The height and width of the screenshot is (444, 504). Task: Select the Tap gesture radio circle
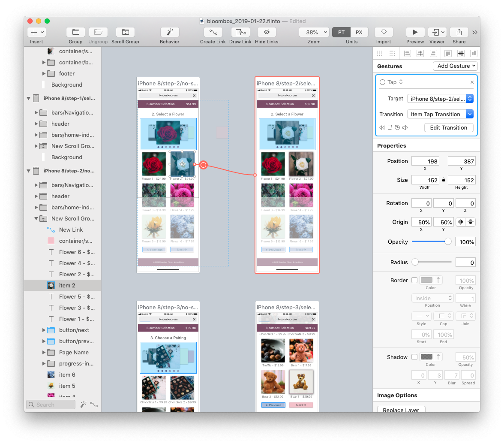pos(382,82)
